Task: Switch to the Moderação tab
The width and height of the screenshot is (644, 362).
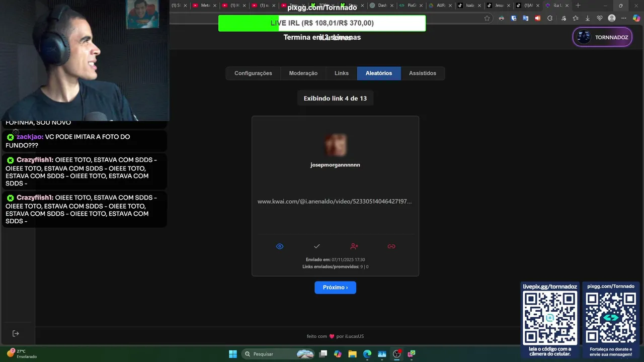Action: [x=303, y=73]
